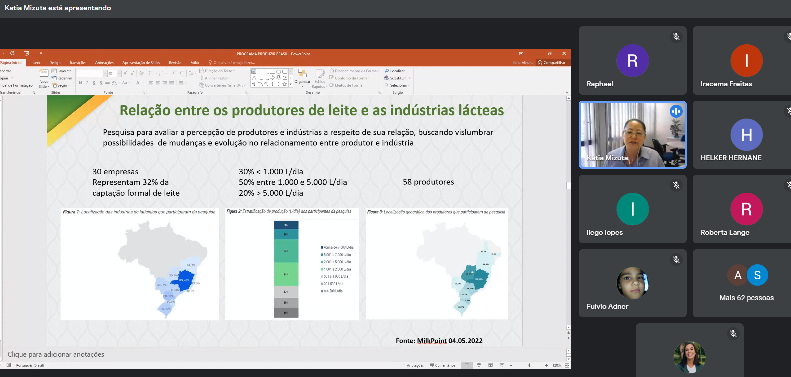Click the 'Diga-me o que você deseja fazer' search box

point(232,63)
